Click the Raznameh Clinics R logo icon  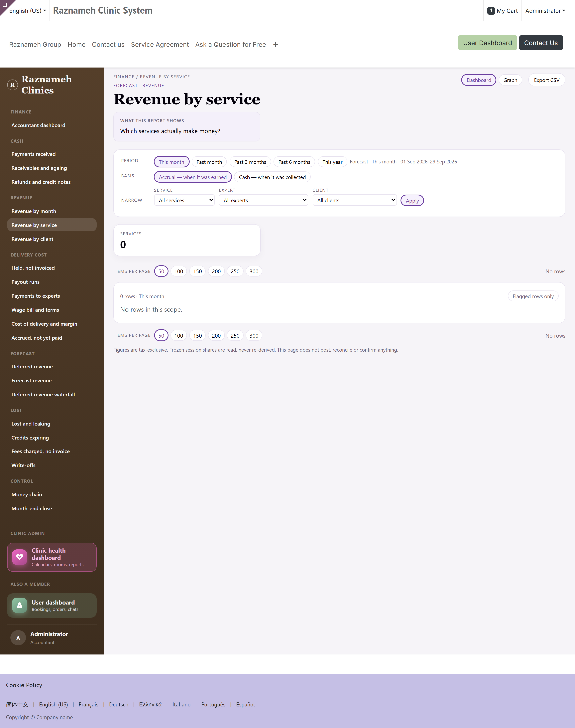pos(12,85)
